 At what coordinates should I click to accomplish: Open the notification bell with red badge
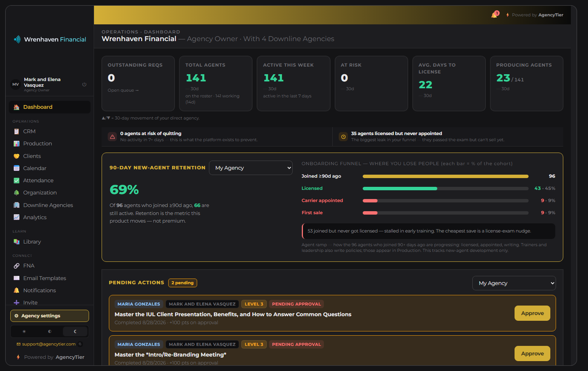click(x=495, y=14)
